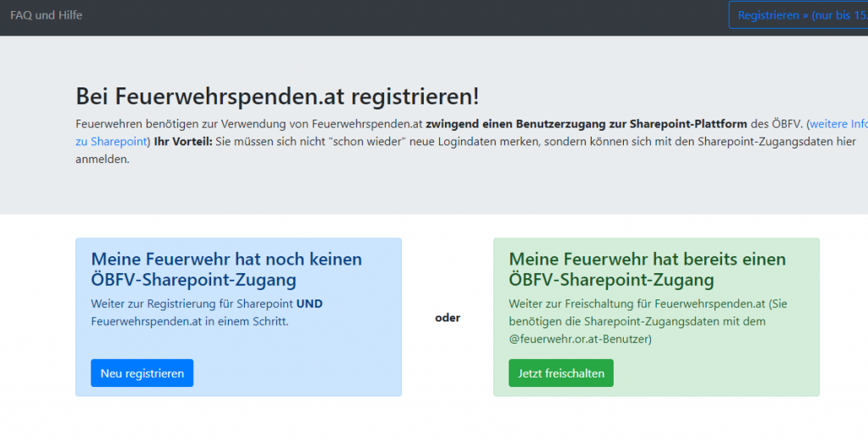Select the 'noch keinen ÖBFV-Sharepoint-Zugang' card heading
This screenshot has height=442, width=868.
[226, 269]
